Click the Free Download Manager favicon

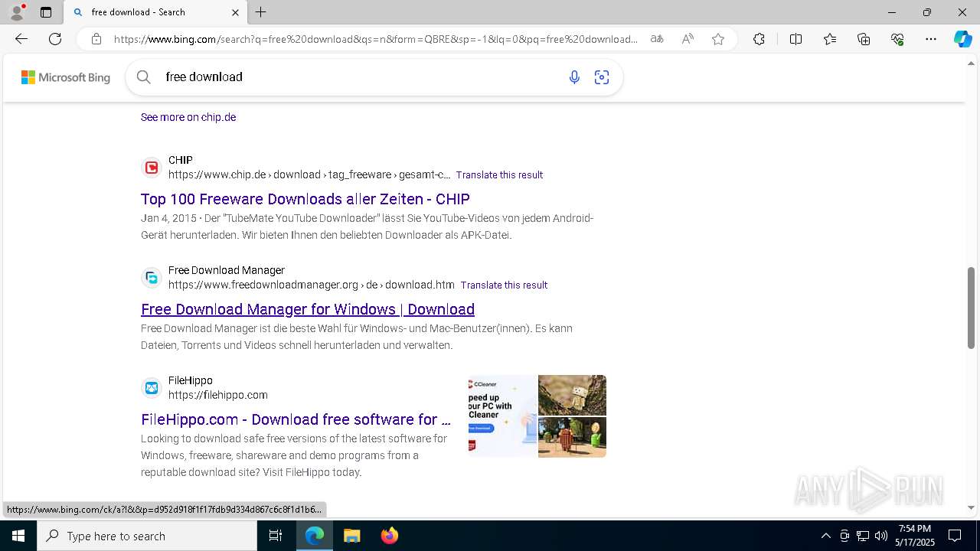point(152,277)
